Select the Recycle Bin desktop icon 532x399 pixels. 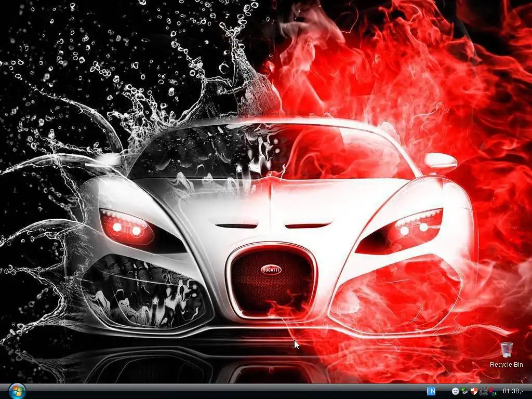tap(507, 350)
